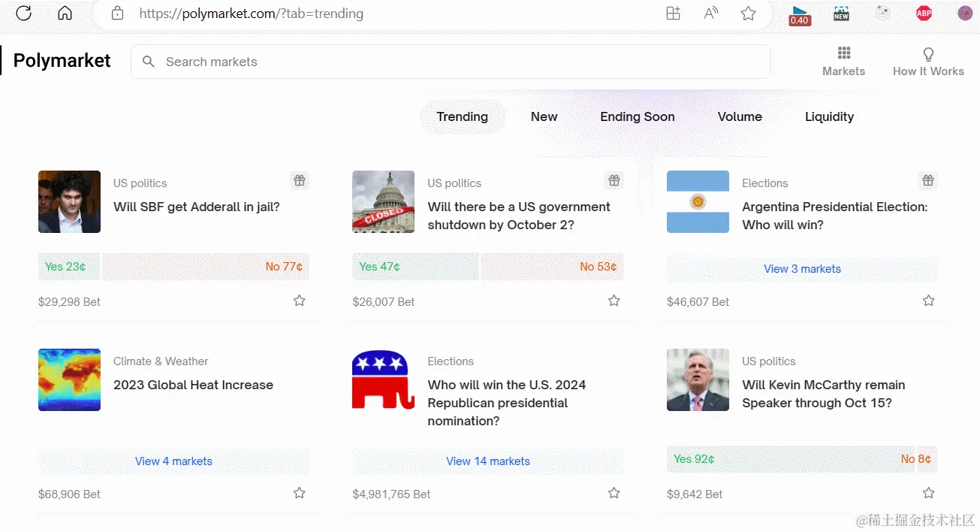
Task: Click the Climate & Weather category label
Action: (x=161, y=361)
